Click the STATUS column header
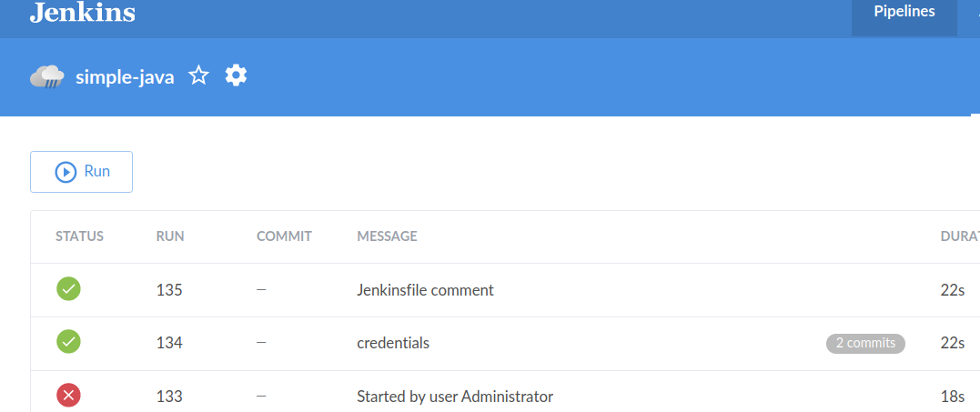This screenshot has height=412, width=980. click(x=80, y=236)
